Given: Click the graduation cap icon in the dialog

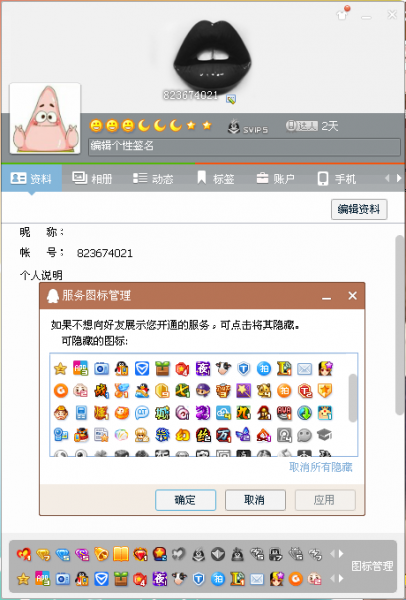Looking at the screenshot, I should (x=325, y=435).
